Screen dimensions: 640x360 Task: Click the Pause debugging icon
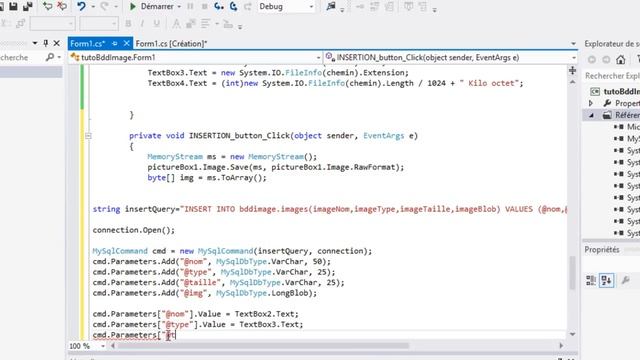tap(190, 7)
